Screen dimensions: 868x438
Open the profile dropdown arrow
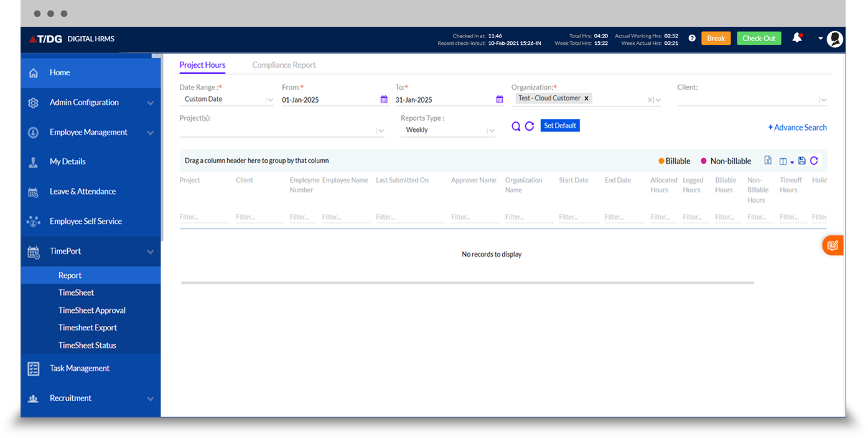pyautogui.click(x=821, y=39)
